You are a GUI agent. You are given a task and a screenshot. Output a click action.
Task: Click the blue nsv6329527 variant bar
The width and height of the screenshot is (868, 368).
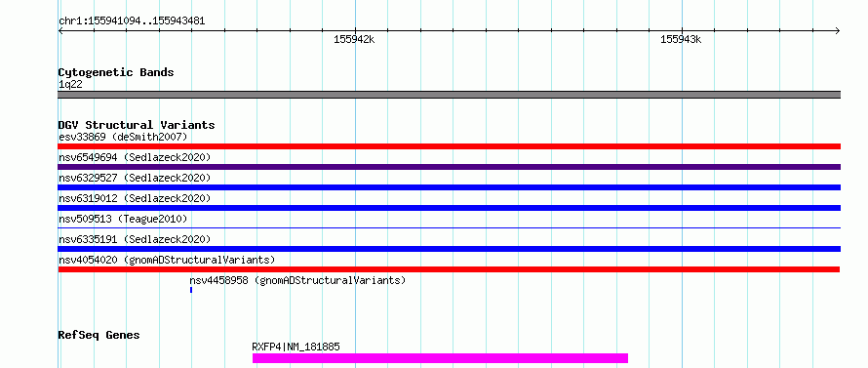(x=449, y=187)
